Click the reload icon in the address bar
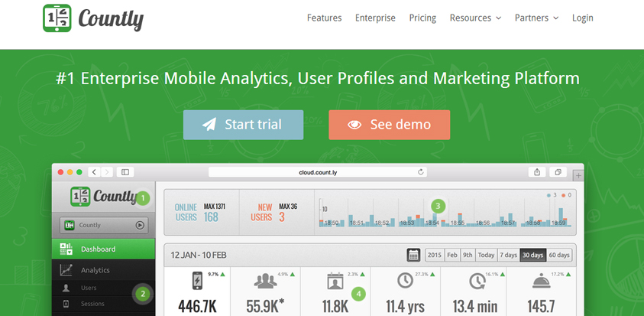644x316 pixels. pyautogui.click(x=421, y=172)
